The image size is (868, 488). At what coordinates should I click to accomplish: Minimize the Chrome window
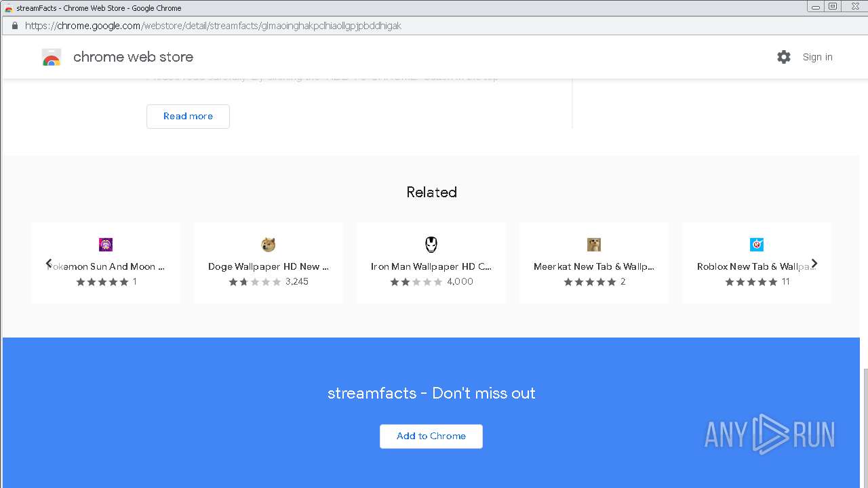coord(816,6)
